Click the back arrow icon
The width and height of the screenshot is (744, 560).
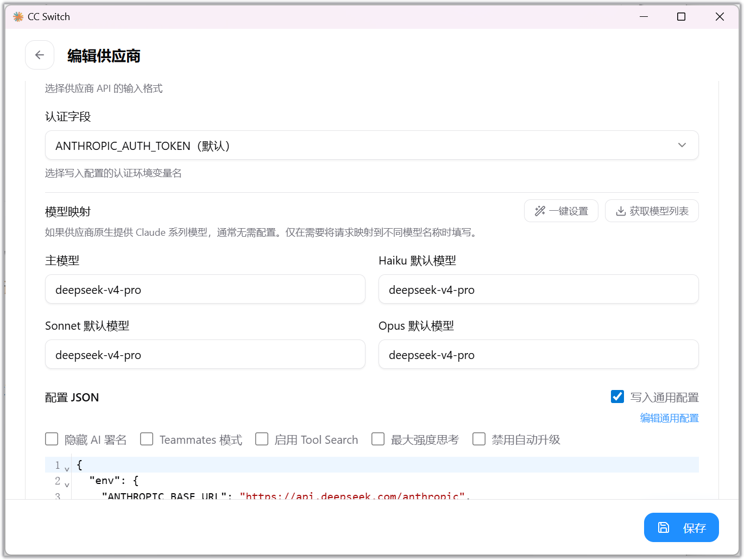40,55
